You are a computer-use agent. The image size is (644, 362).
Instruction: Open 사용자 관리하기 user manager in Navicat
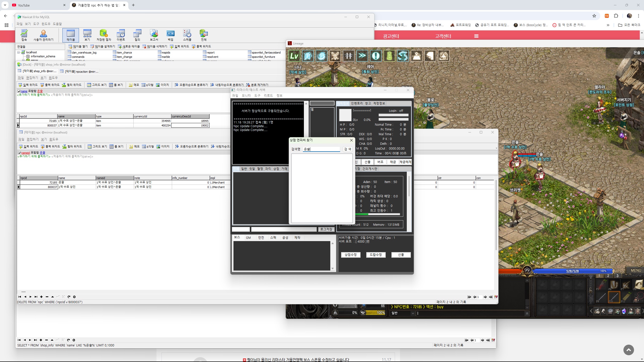tap(43, 35)
